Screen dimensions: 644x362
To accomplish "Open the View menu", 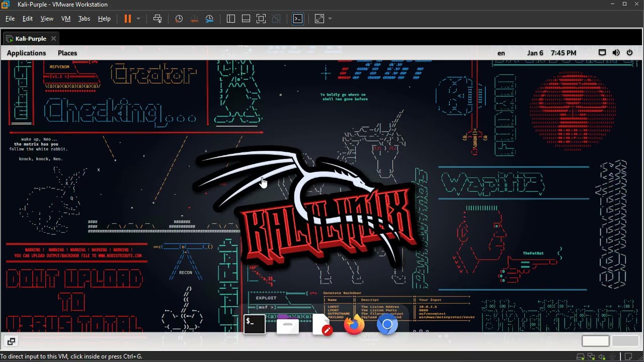I will pos(47,19).
